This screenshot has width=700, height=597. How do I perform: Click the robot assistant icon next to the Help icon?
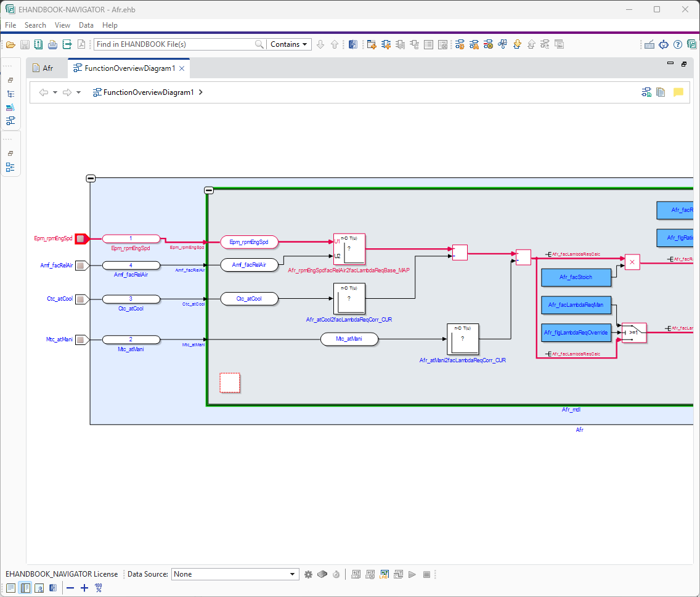click(x=664, y=44)
